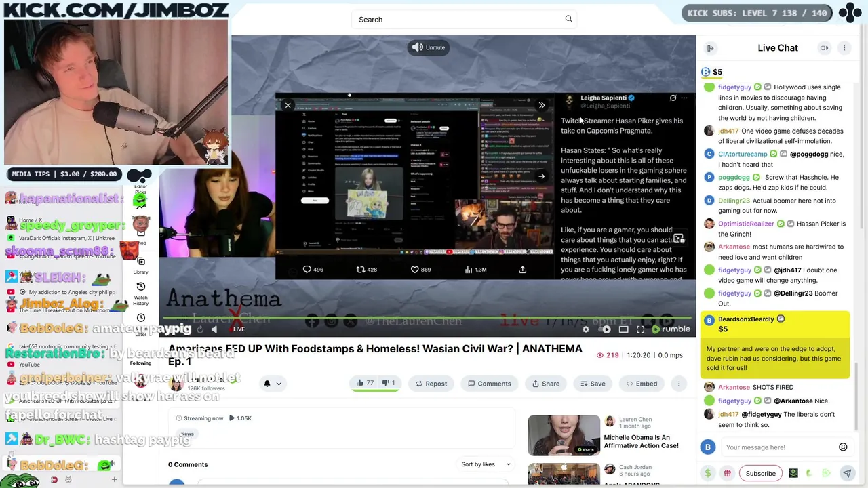868x488 pixels.
Task: Click the search magnifier icon
Action: pos(568,19)
